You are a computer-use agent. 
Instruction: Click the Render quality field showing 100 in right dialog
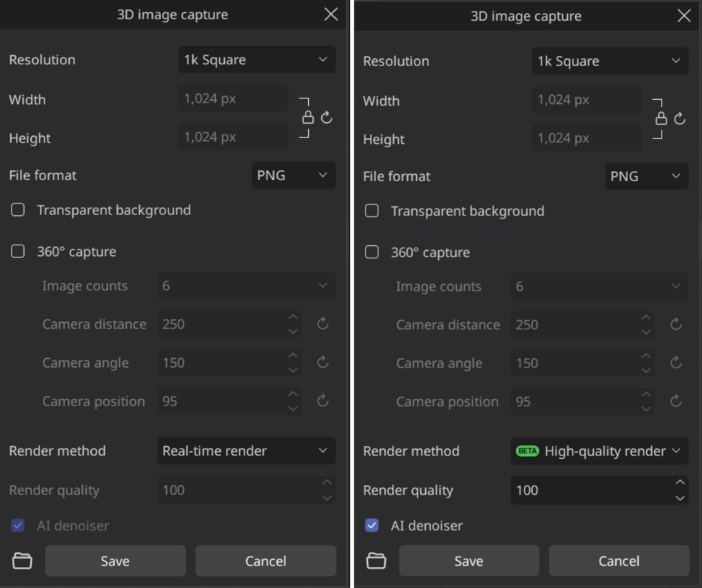pyautogui.click(x=588, y=490)
